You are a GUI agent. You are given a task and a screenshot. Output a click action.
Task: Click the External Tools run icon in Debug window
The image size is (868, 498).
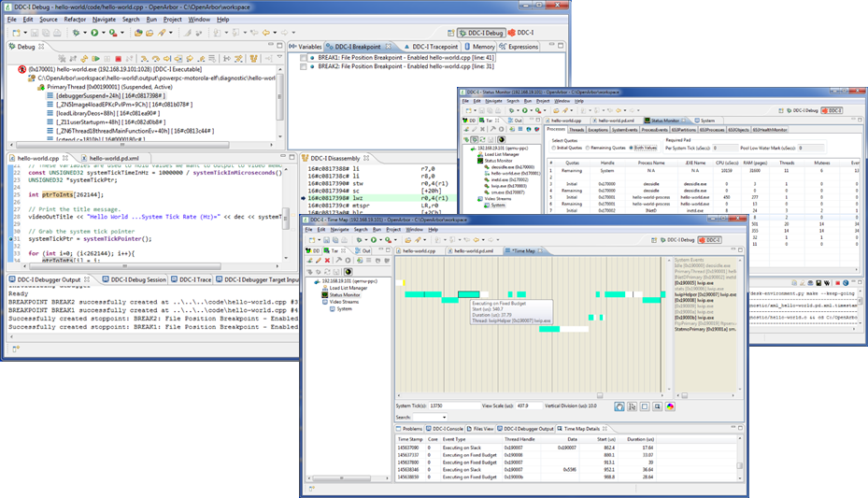(112, 33)
